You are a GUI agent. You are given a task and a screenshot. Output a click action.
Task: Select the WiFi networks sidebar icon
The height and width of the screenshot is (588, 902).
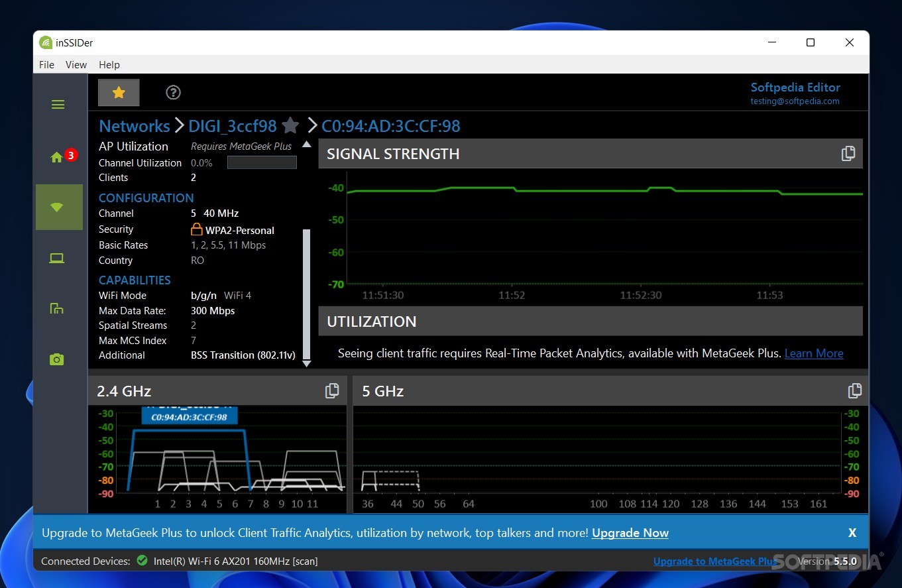(59, 207)
